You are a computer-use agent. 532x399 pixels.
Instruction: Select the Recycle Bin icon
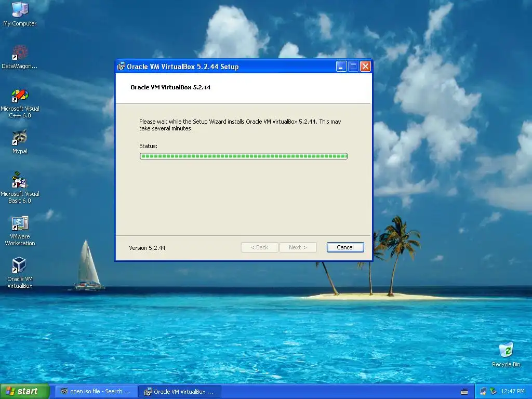(506, 354)
